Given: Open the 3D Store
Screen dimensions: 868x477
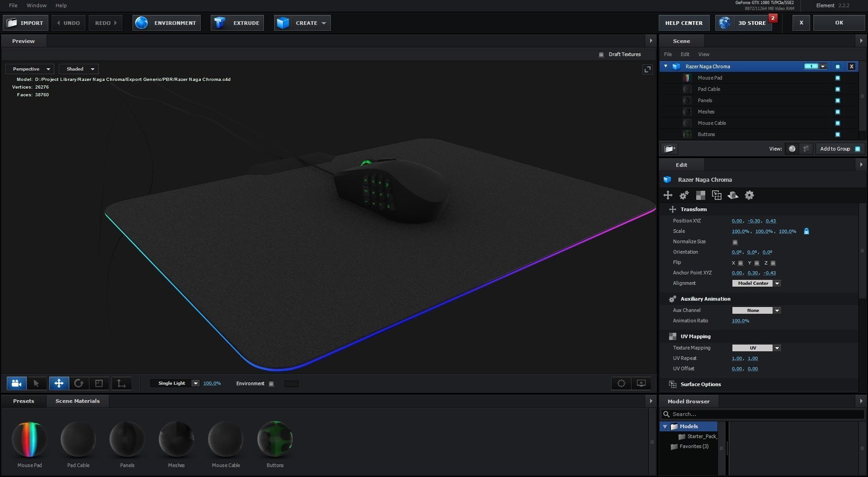Looking at the screenshot, I should click(x=744, y=23).
